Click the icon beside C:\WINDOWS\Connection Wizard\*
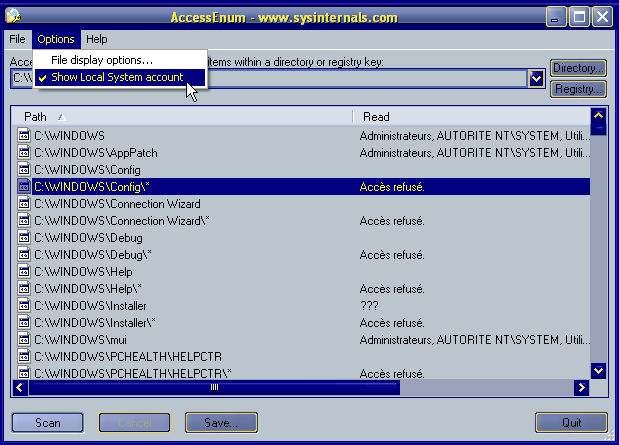This screenshot has width=619, height=445. click(24, 220)
